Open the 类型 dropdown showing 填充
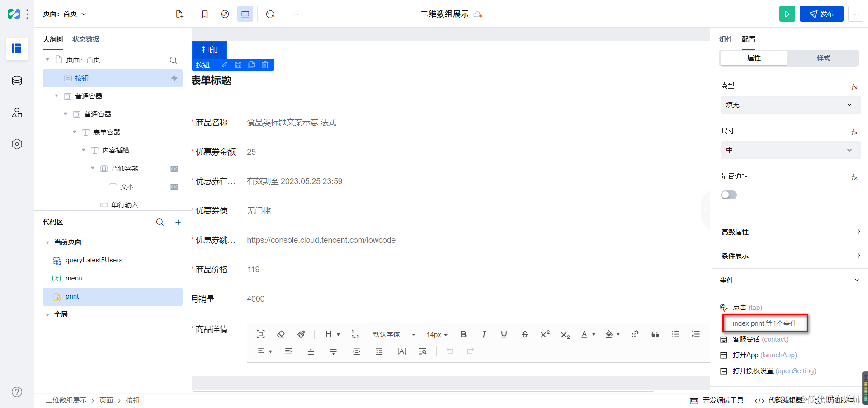The width and height of the screenshot is (868, 408). [x=791, y=104]
